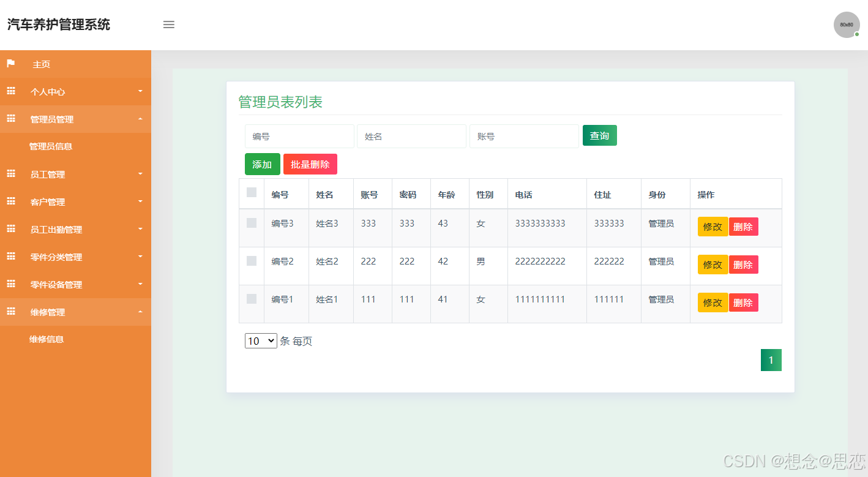This screenshot has height=477, width=868.
Task: Select 员工管理 menu label
Action: pos(48,175)
